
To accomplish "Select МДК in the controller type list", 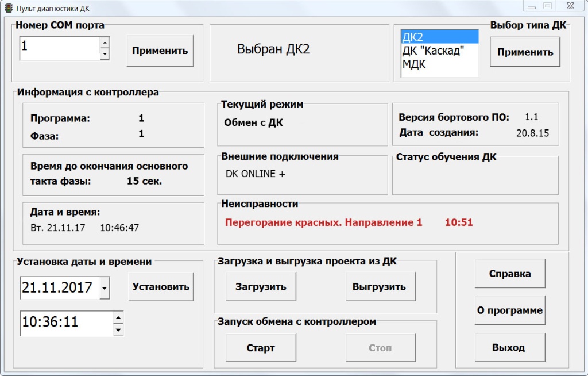I will click(x=439, y=64).
